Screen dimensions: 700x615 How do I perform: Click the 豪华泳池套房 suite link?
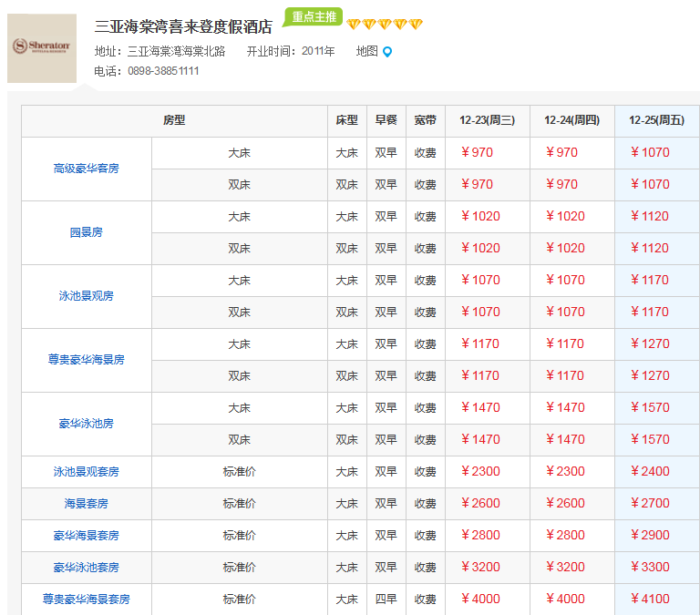[x=87, y=568]
